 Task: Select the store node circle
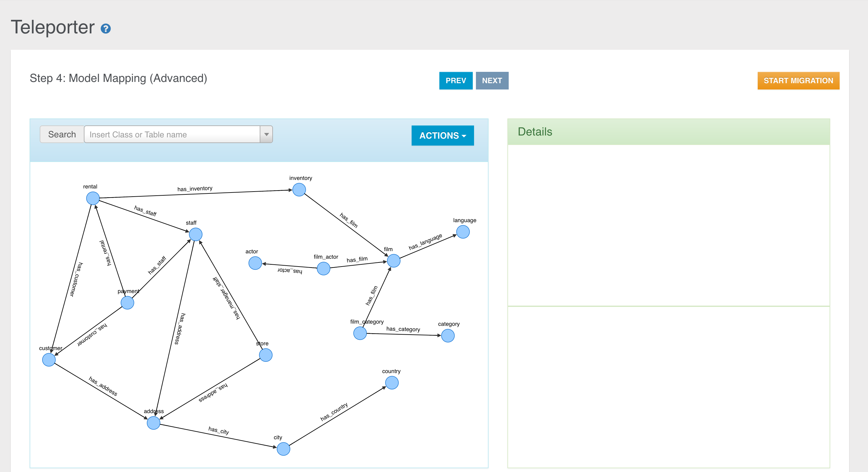point(265,355)
